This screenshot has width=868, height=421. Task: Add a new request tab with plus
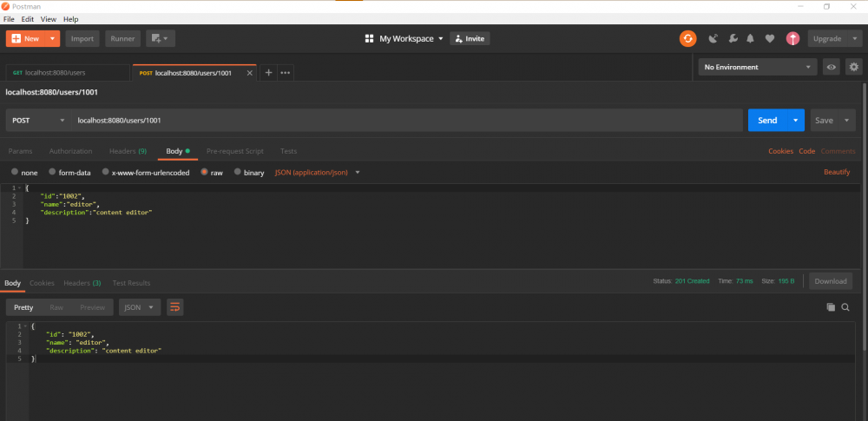click(x=268, y=73)
